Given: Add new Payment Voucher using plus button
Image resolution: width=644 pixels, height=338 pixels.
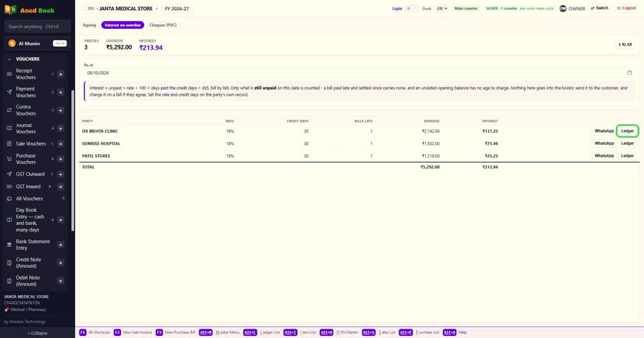Looking at the screenshot, I should point(60,93).
